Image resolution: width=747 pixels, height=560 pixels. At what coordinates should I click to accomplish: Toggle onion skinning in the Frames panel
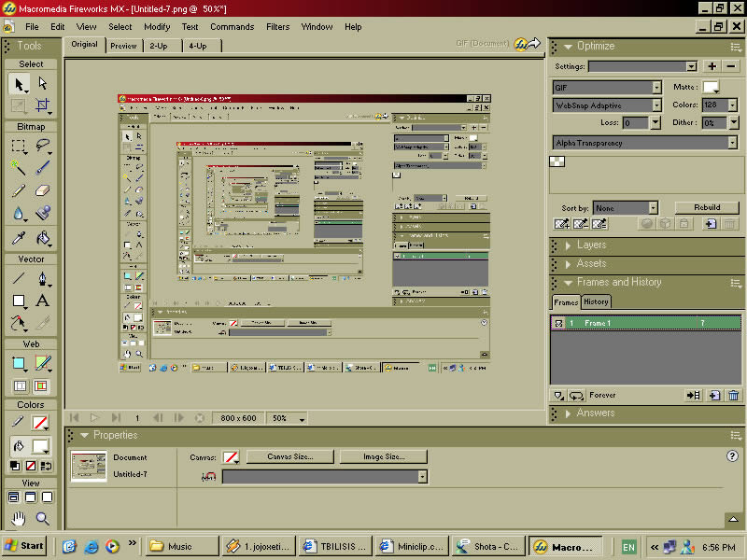(558, 395)
